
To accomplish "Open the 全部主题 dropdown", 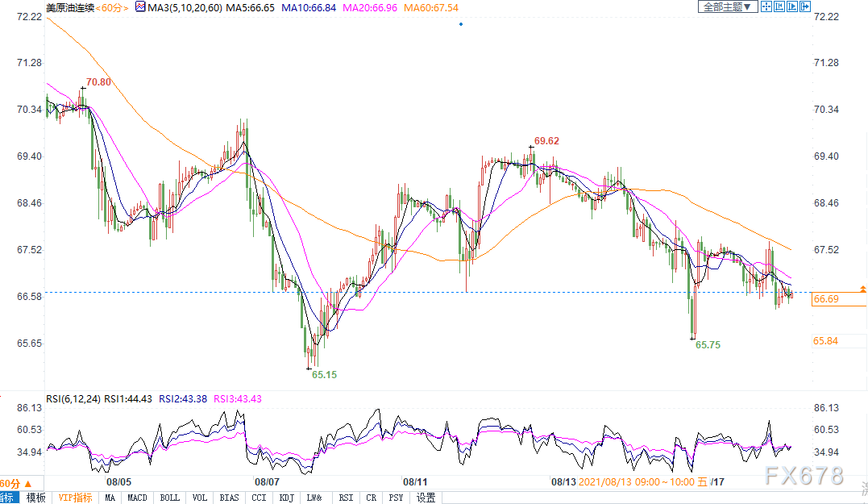I will coord(728,6).
